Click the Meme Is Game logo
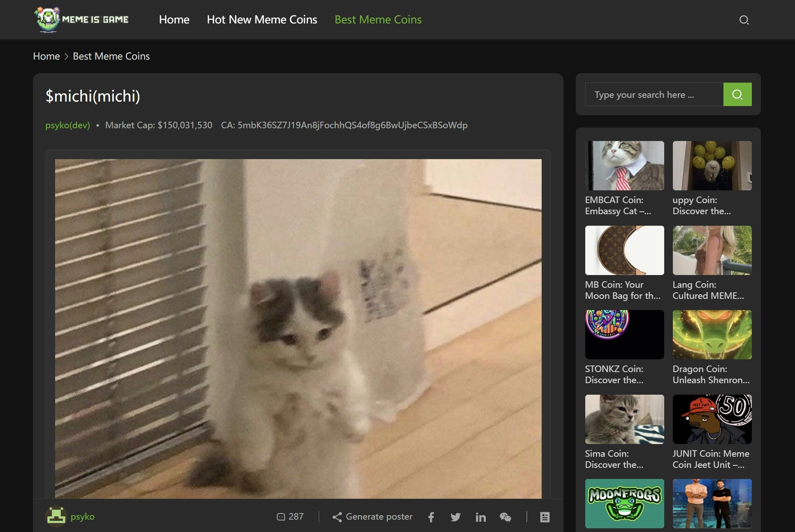The height and width of the screenshot is (532, 795). tap(82, 19)
